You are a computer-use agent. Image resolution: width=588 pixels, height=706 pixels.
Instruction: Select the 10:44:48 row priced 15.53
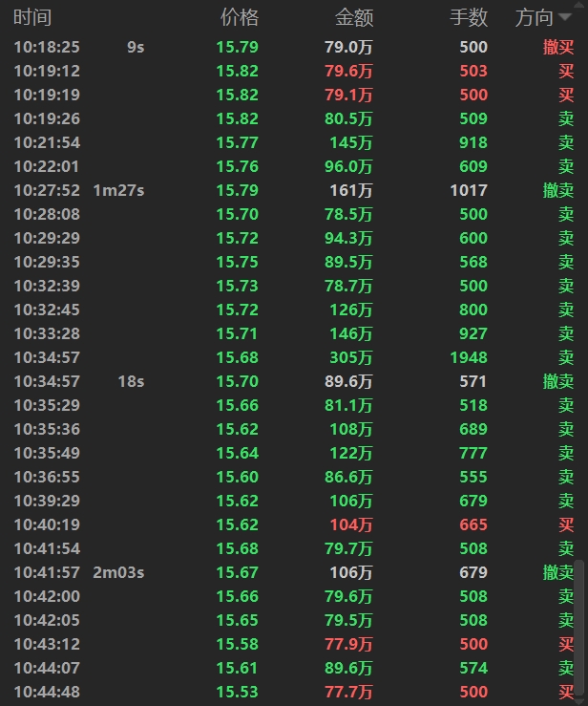(x=286, y=692)
